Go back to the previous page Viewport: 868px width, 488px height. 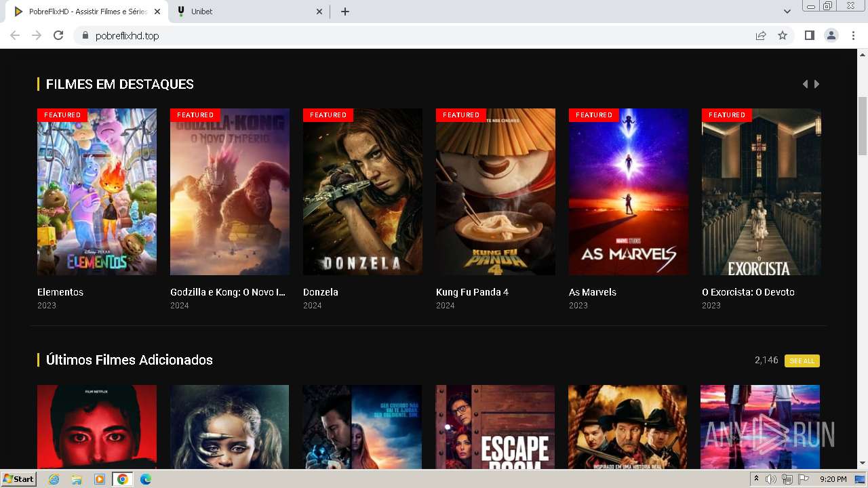pos(15,35)
